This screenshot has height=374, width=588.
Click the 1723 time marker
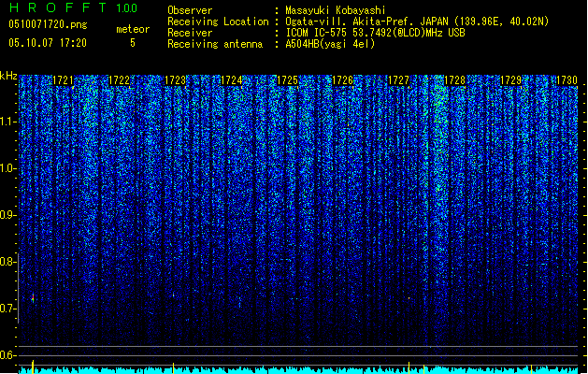click(175, 80)
